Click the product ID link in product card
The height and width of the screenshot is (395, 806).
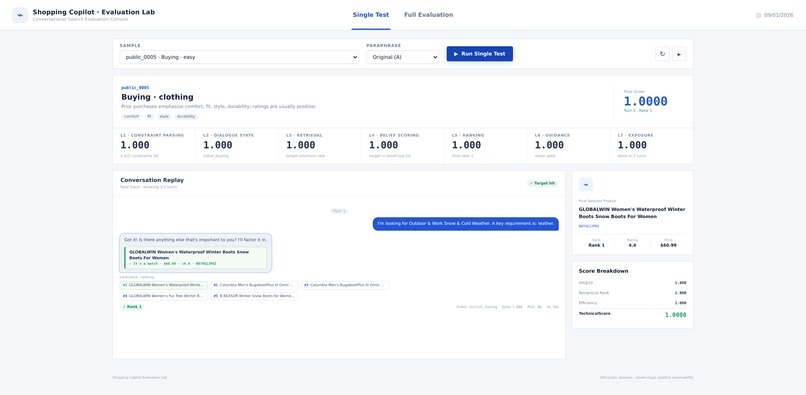(589, 226)
